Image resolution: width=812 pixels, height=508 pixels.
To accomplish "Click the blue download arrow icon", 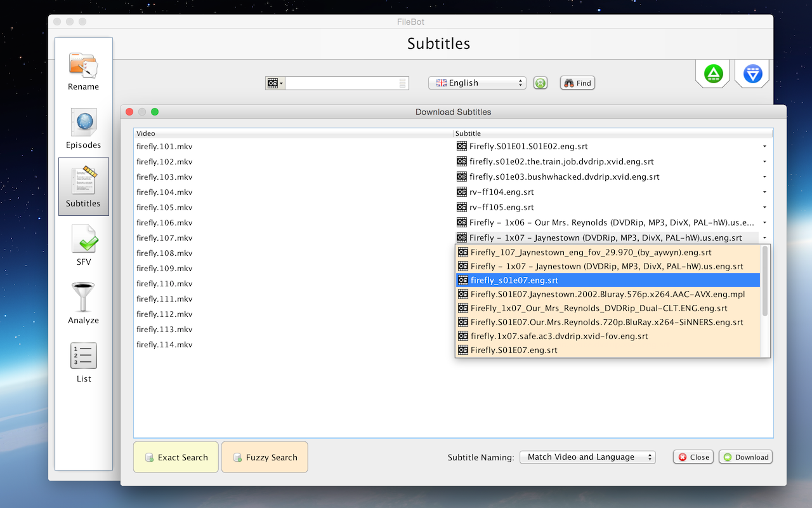I will 752,74.
